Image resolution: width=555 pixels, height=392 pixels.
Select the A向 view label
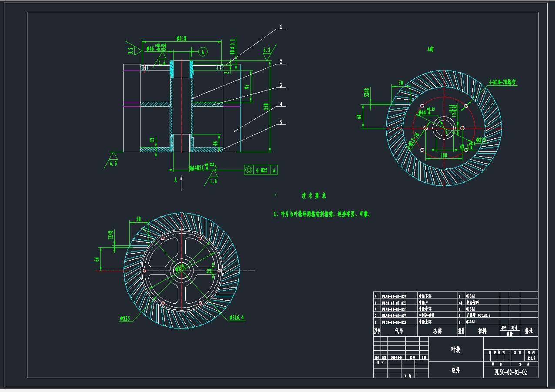coord(430,50)
